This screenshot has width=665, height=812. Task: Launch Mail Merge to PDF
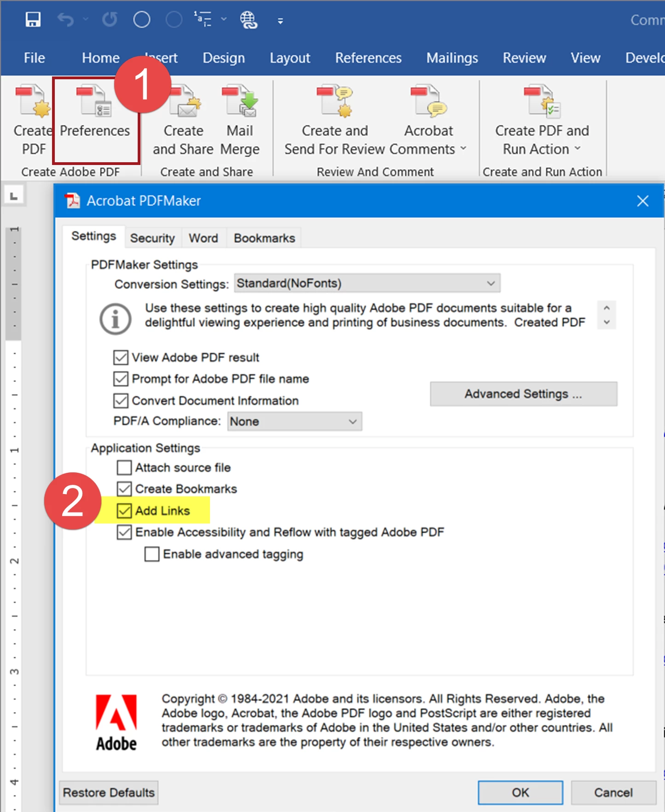click(x=240, y=121)
